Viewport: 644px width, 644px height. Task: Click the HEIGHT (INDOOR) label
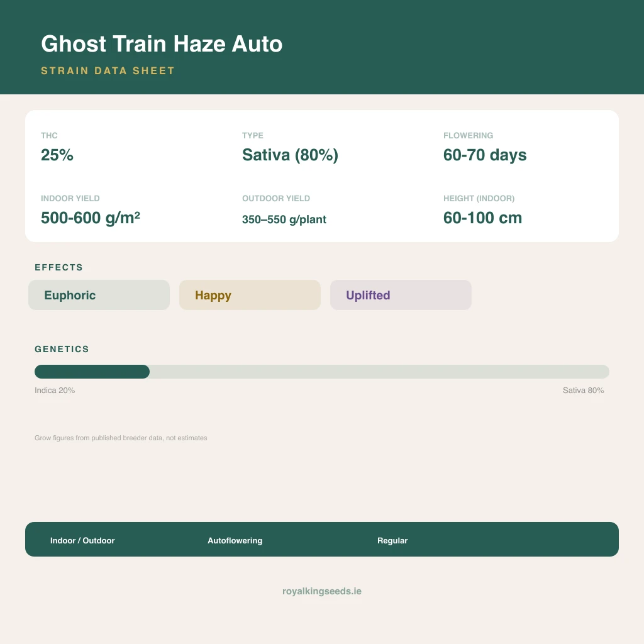point(479,198)
